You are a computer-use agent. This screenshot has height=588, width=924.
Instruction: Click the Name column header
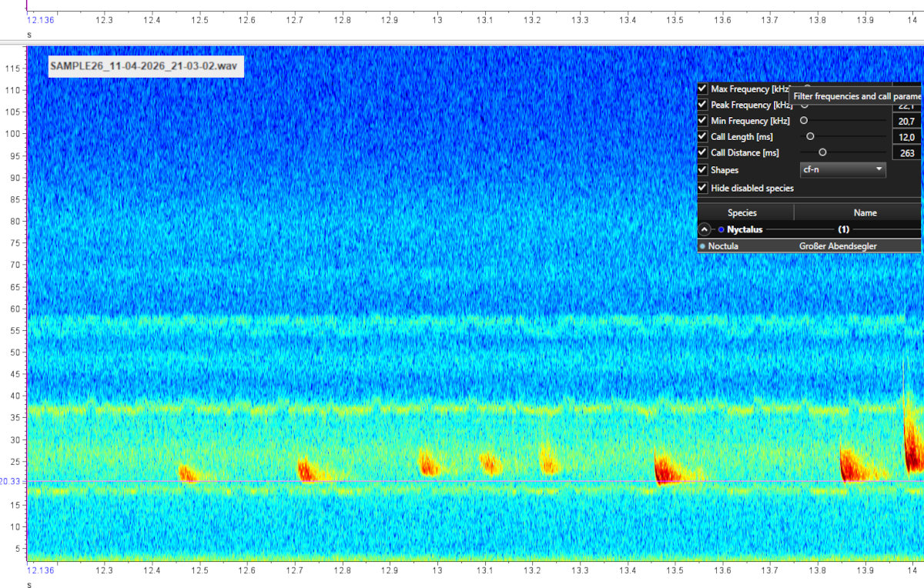point(865,212)
